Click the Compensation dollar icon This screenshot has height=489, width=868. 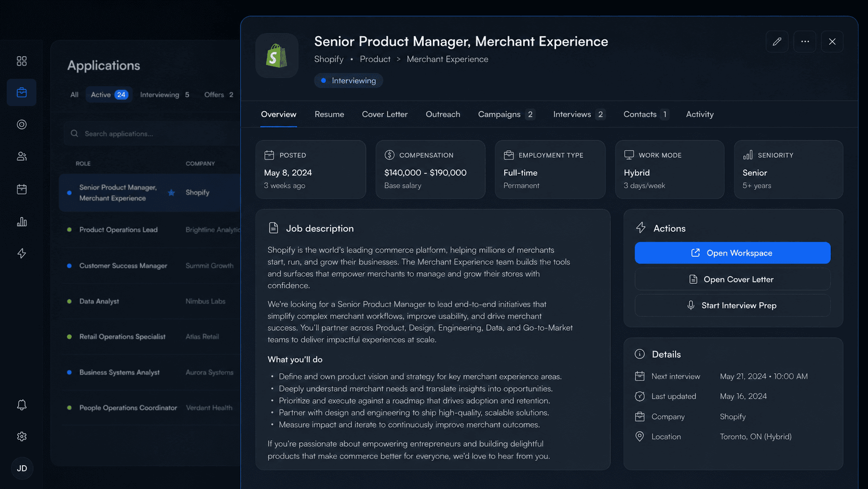point(389,155)
